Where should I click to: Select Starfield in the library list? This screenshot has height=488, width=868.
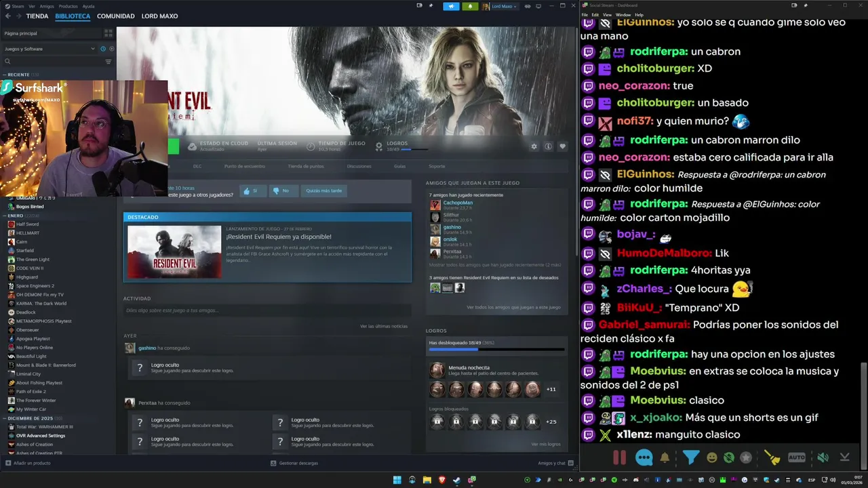tap(24, 251)
